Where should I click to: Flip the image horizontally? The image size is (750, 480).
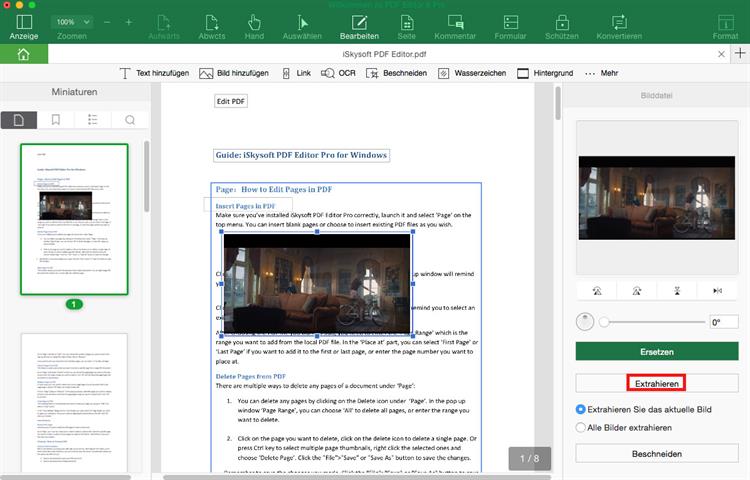tap(717, 291)
